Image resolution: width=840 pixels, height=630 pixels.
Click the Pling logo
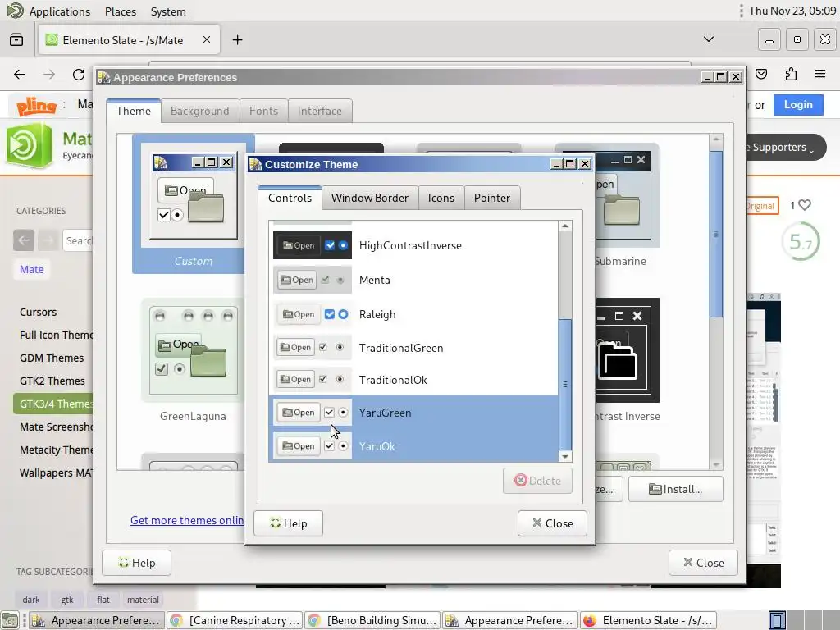[36, 106]
